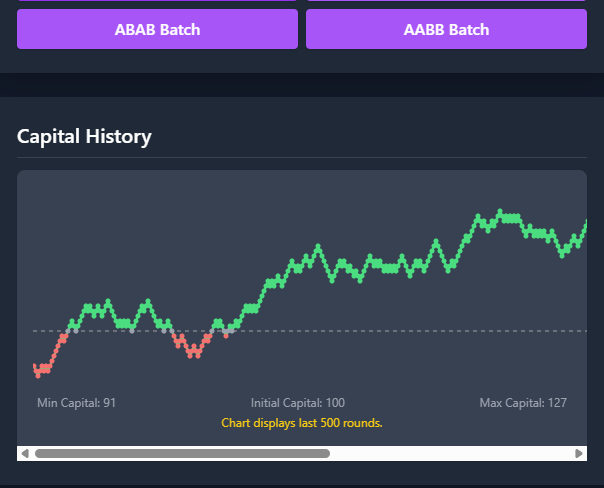
Task: Click the highest green peak on the capital chart
Action: [500, 211]
